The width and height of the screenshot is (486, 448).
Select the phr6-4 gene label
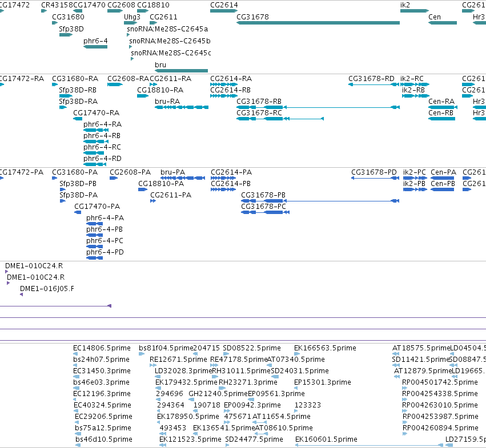click(x=95, y=41)
